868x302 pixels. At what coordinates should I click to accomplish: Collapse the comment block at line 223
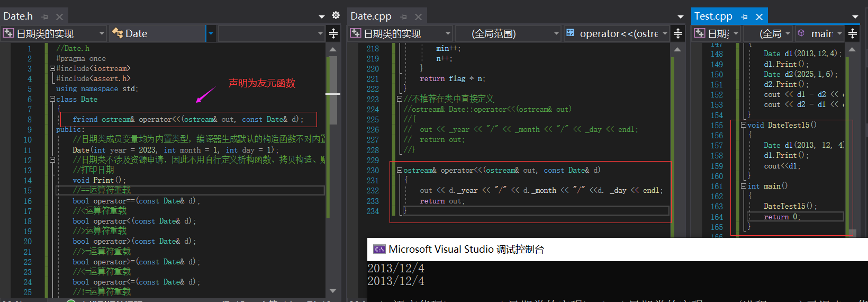[x=400, y=99]
